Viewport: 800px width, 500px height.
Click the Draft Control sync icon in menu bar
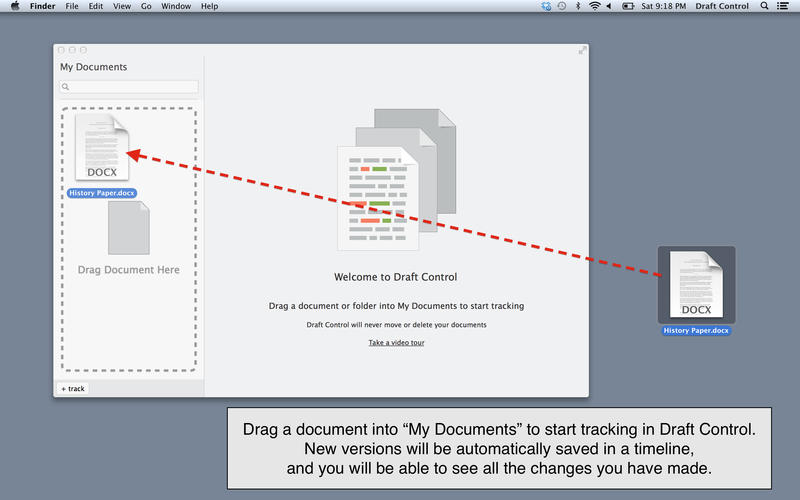[x=545, y=6]
